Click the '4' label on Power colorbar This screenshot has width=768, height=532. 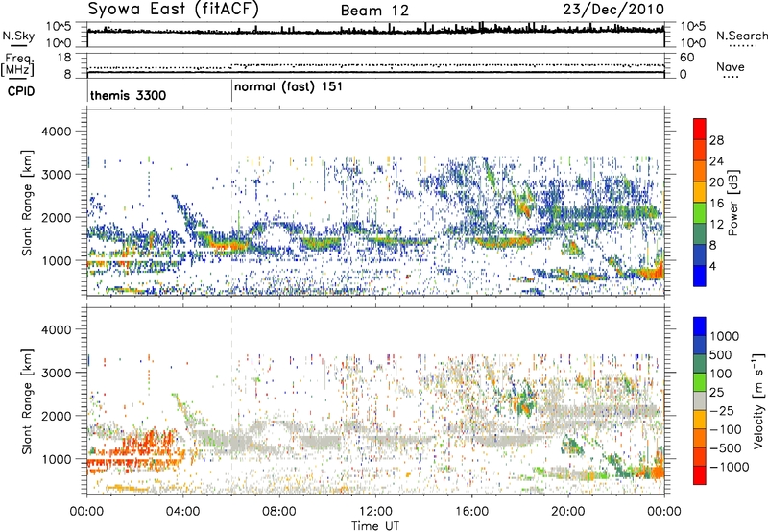tap(712, 266)
